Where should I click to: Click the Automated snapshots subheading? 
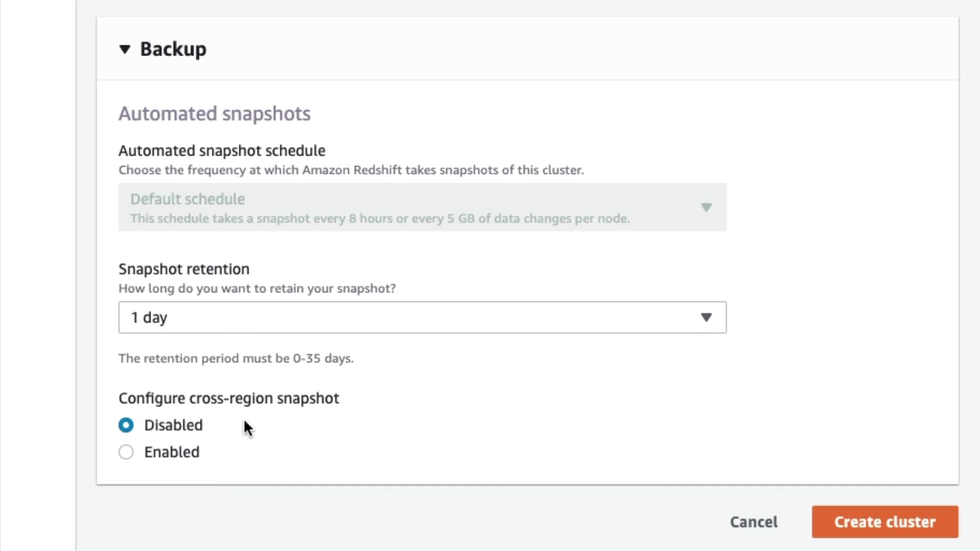214,113
